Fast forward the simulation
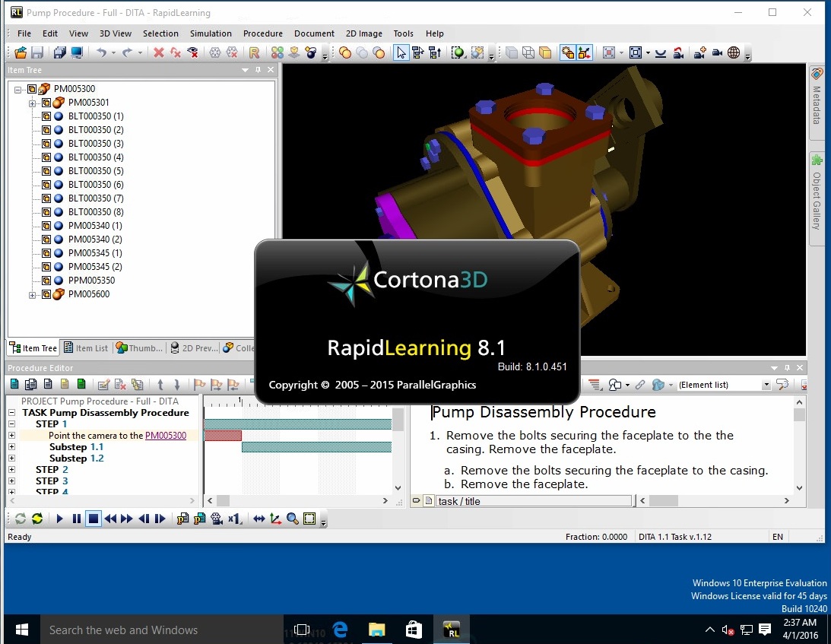 click(x=127, y=519)
